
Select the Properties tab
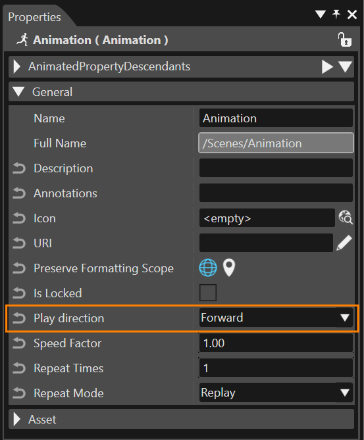click(x=34, y=17)
